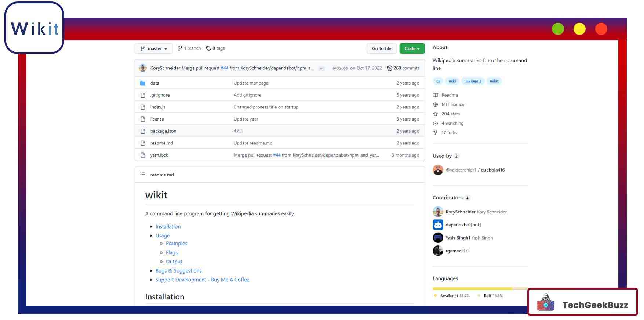Open the package.json file

coord(163,131)
